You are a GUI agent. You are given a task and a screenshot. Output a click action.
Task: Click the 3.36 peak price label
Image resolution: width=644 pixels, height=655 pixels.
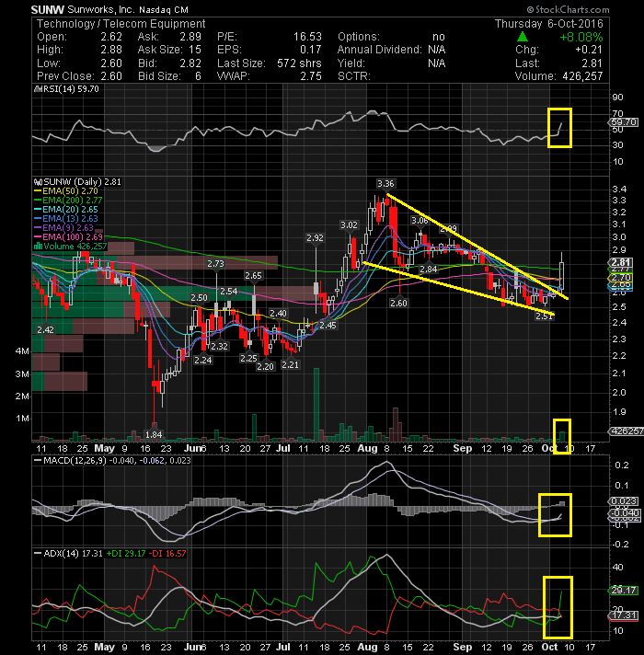[385, 184]
